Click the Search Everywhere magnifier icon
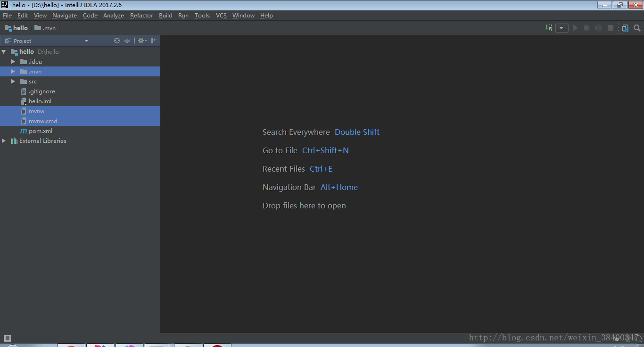 [637, 28]
